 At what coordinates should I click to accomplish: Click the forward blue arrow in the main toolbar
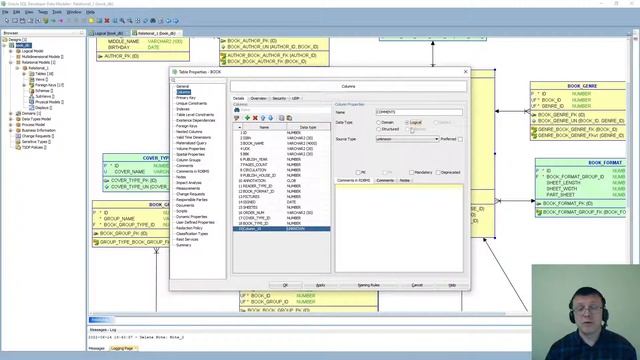176,20
